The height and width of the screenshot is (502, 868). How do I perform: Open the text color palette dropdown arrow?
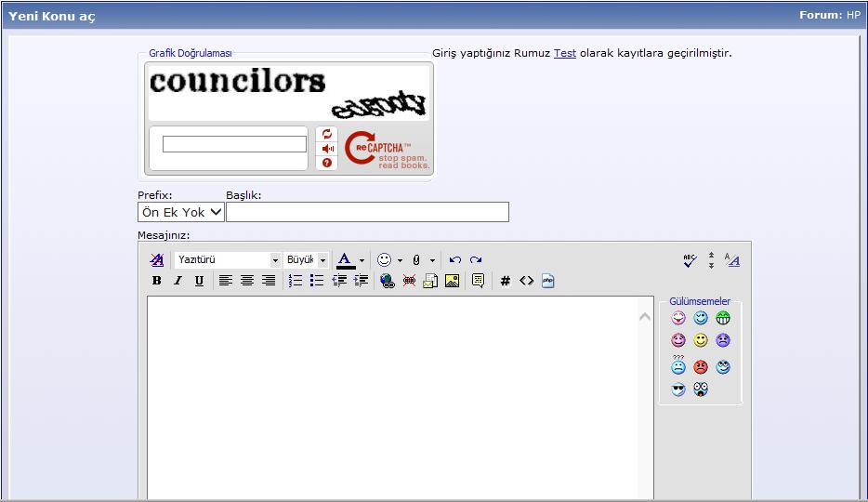(x=362, y=260)
